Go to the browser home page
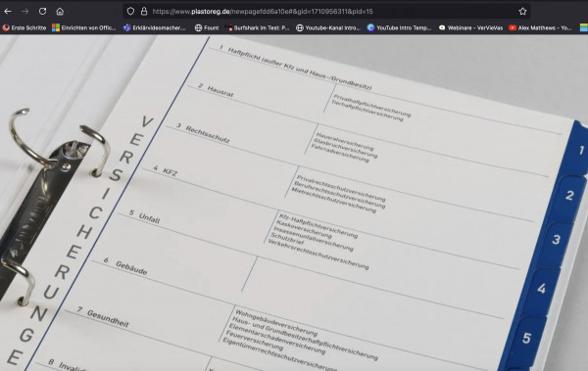 coord(60,11)
